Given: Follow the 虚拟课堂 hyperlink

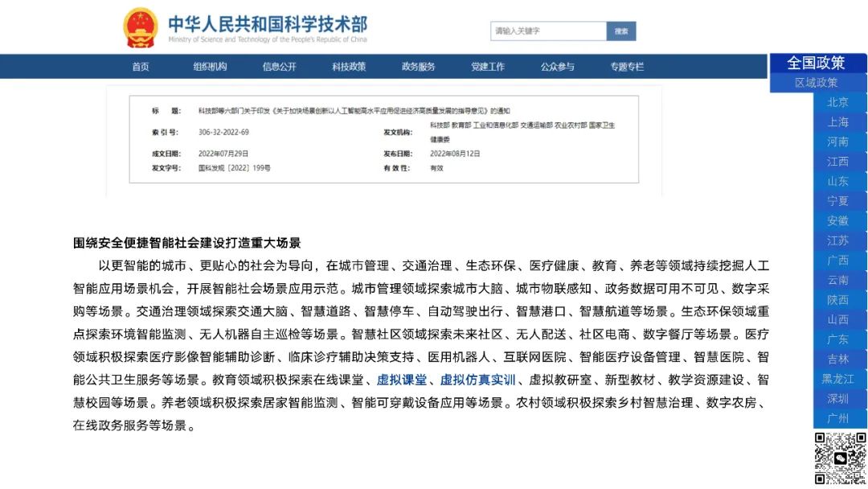Looking at the screenshot, I should (402, 380).
